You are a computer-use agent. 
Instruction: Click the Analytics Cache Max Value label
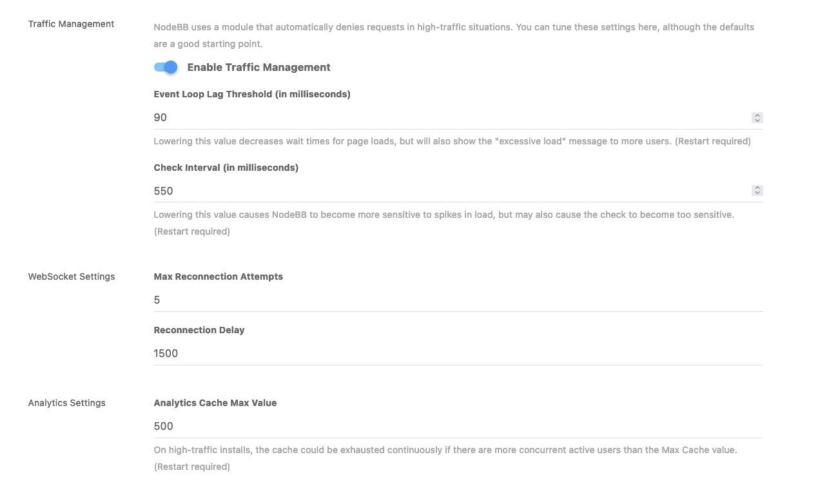click(x=215, y=403)
